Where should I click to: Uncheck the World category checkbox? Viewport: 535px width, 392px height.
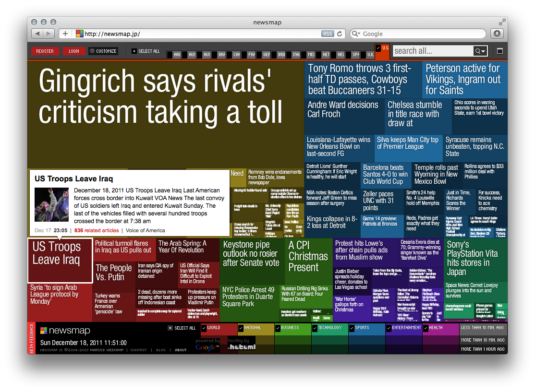[204, 328]
